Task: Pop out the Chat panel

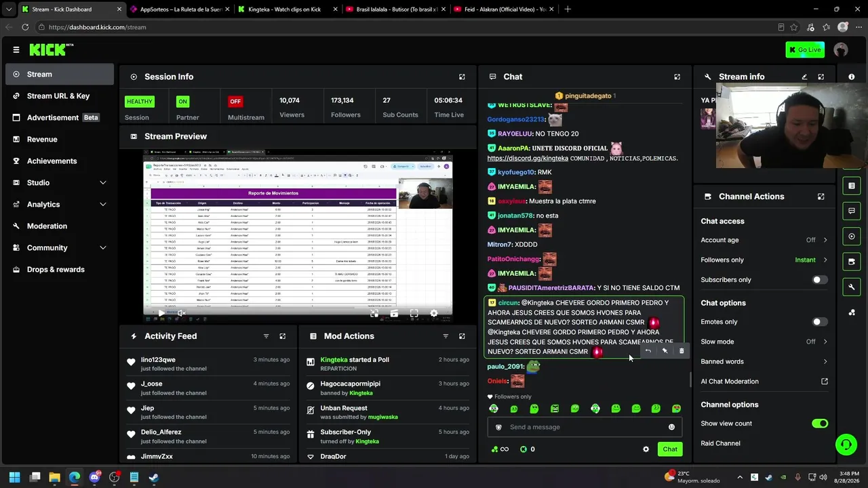Action: tap(677, 77)
